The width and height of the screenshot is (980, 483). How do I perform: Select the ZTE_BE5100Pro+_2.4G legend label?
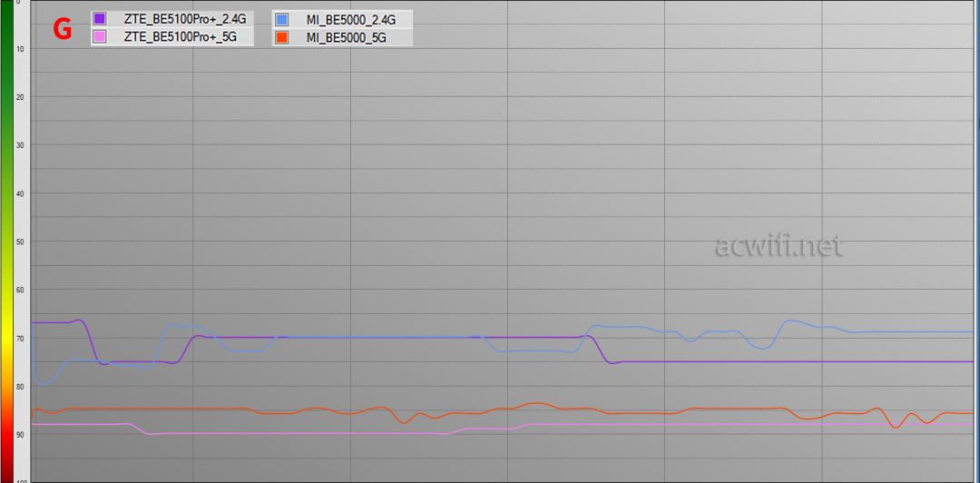click(x=185, y=19)
